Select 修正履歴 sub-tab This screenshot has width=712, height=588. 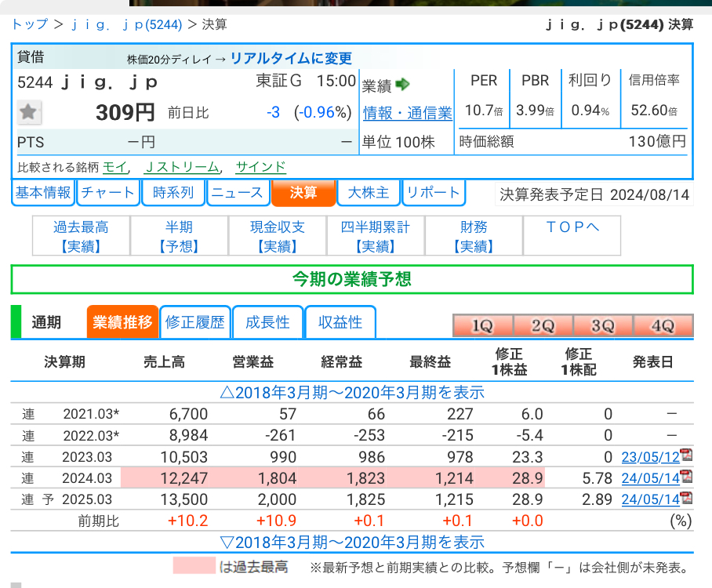pyautogui.click(x=194, y=322)
